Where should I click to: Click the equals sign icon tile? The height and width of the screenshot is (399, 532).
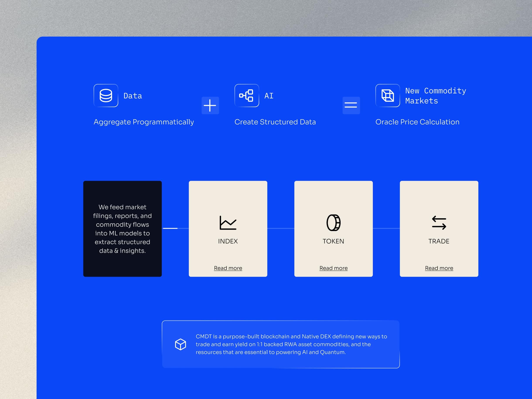351,105
